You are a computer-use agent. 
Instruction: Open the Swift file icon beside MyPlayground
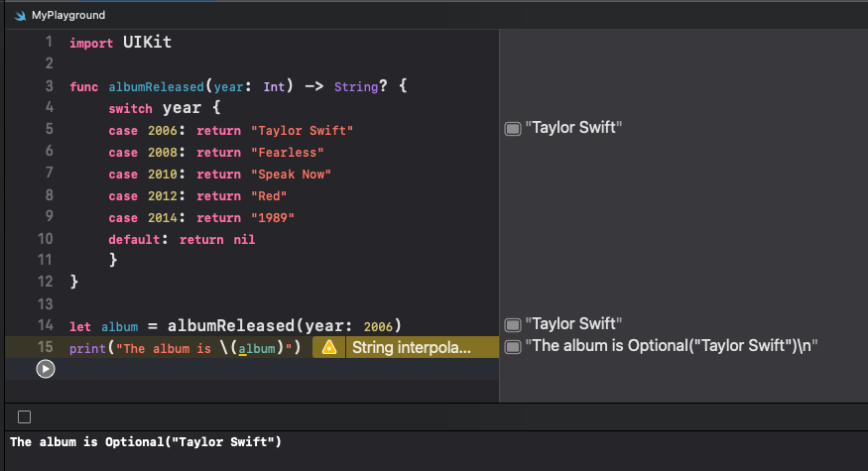click(20, 16)
